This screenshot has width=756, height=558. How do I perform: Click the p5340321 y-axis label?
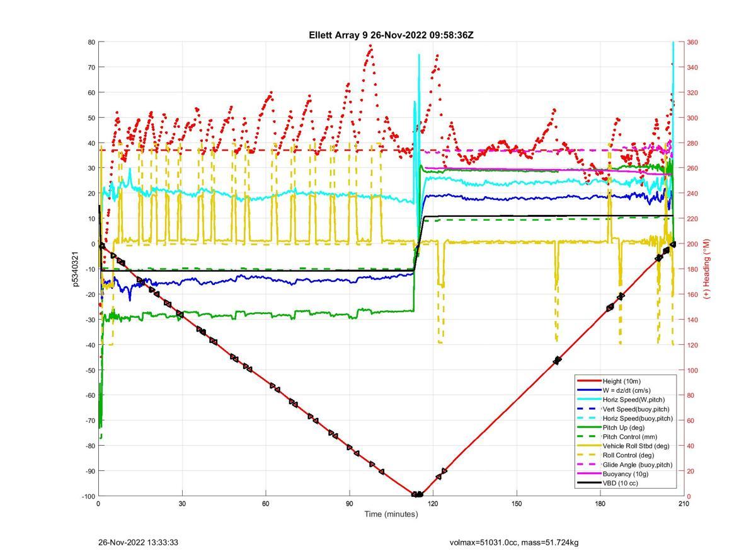[x=76, y=269]
